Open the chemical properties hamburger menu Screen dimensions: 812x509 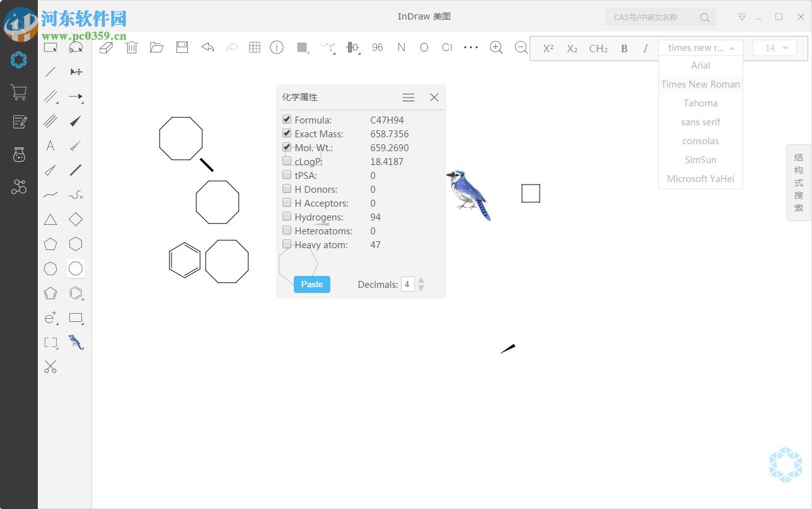408,97
